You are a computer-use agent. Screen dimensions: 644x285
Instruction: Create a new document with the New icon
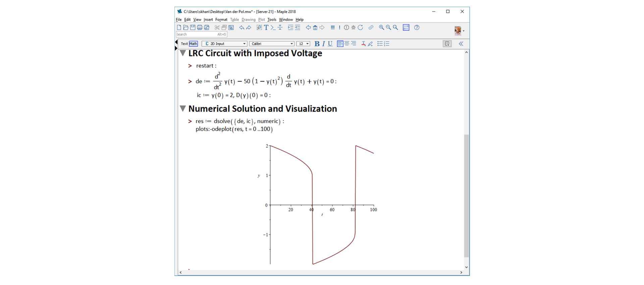(x=179, y=27)
